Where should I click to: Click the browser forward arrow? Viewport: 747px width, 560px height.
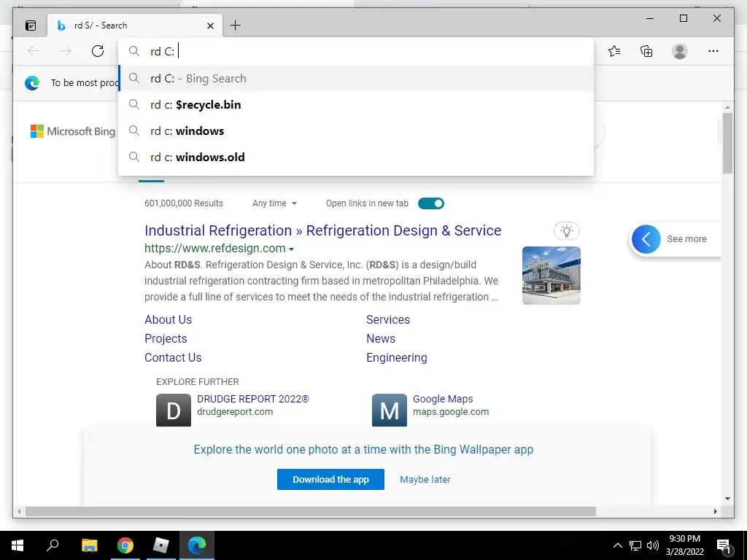[x=66, y=51]
